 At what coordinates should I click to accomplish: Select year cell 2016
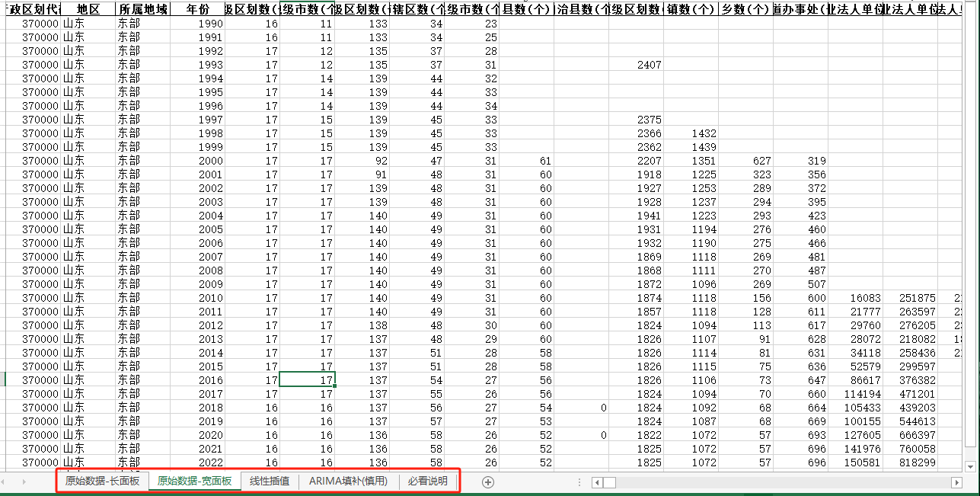click(x=197, y=380)
